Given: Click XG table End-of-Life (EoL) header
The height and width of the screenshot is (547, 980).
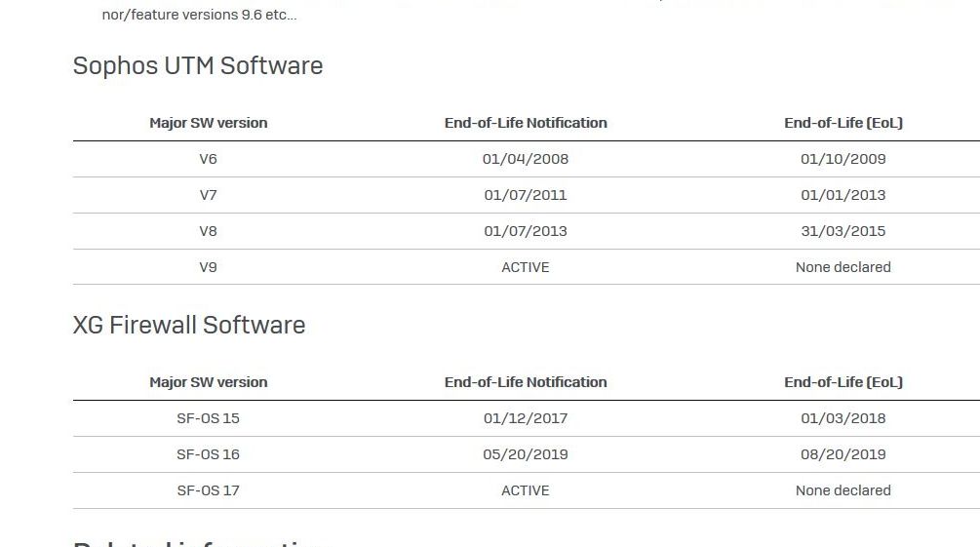Looking at the screenshot, I should pyautogui.click(x=843, y=382).
